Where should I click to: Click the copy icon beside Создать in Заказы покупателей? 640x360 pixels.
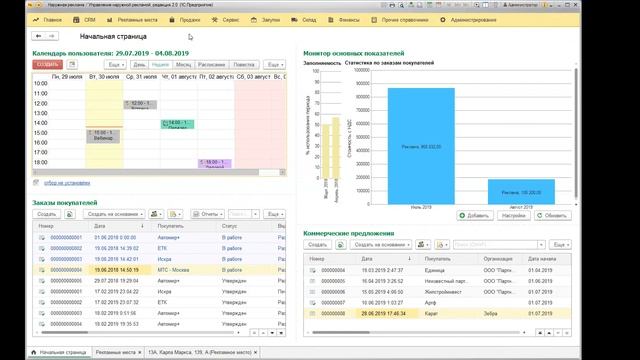(69, 214)
